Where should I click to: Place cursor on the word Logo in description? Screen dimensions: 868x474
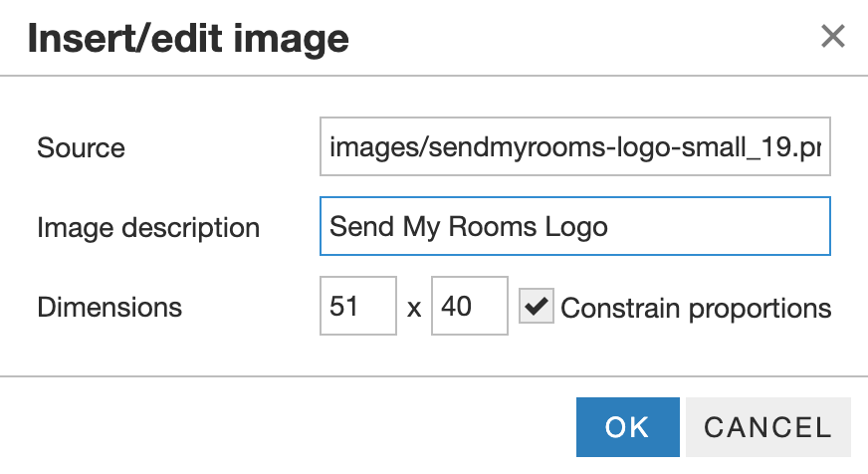(575, 227)
